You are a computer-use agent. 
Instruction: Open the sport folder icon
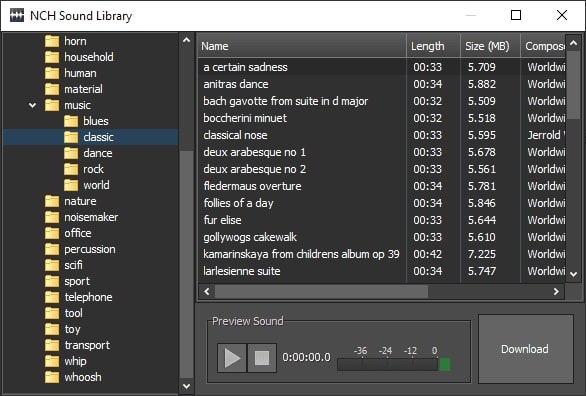point(52,281)
